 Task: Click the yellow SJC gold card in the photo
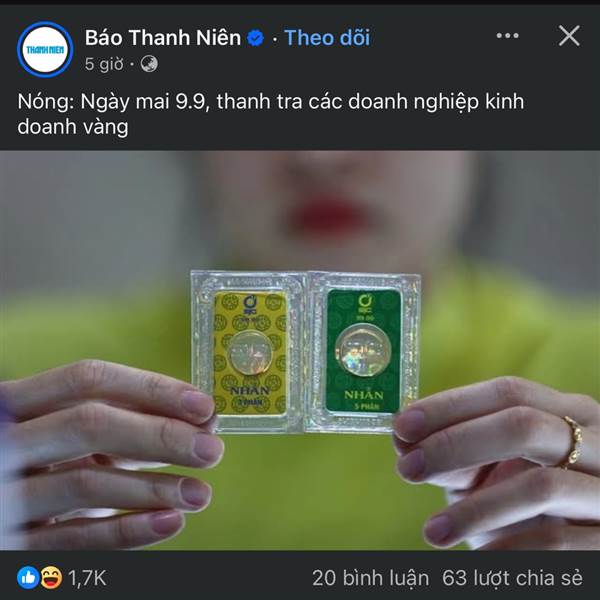[x=249, y=353]
